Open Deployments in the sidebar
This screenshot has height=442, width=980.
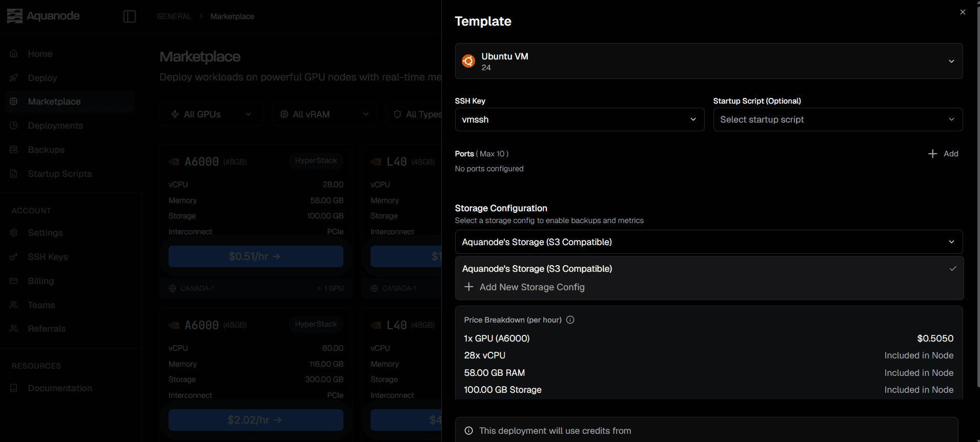(x=55, y=126)
